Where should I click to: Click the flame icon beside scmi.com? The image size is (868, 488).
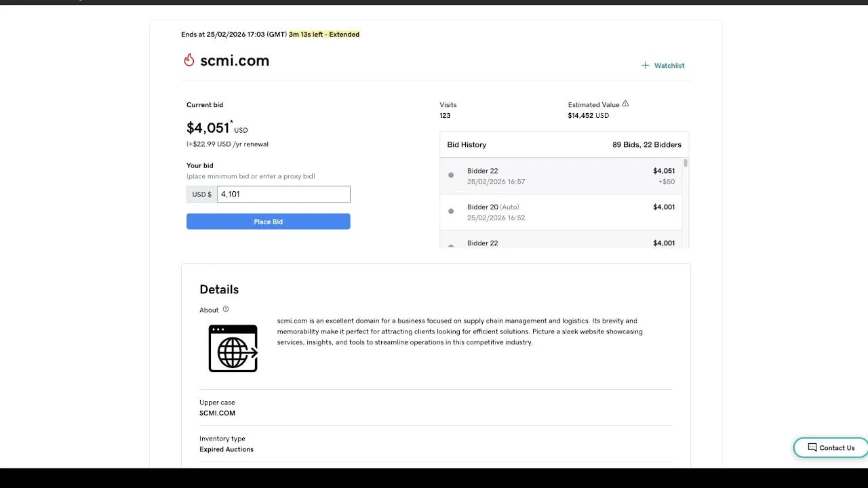coord(189,60)
